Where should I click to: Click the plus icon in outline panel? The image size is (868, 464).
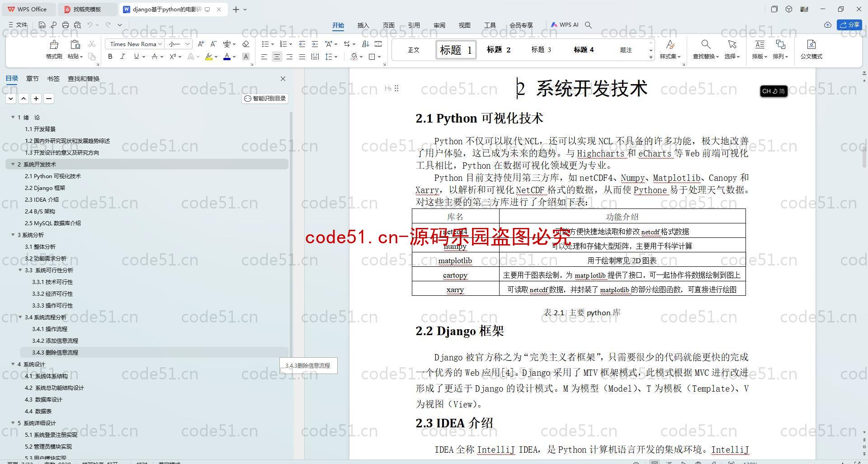pos(36,99)
